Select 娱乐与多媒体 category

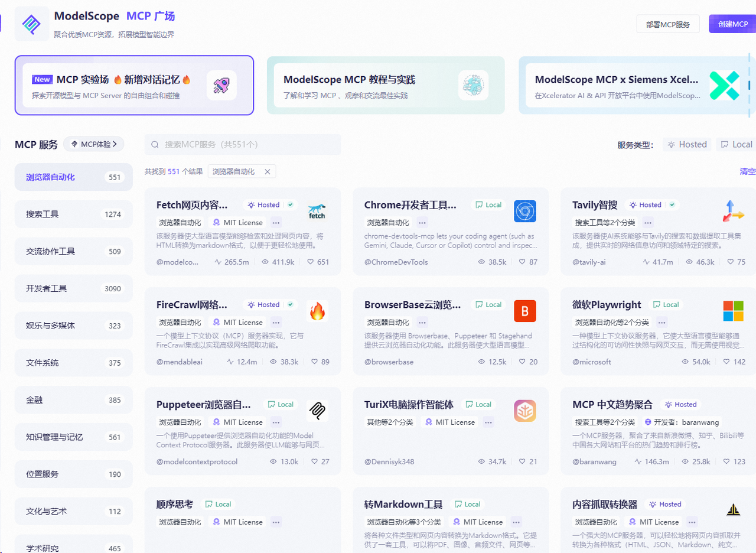click(74, 326)
